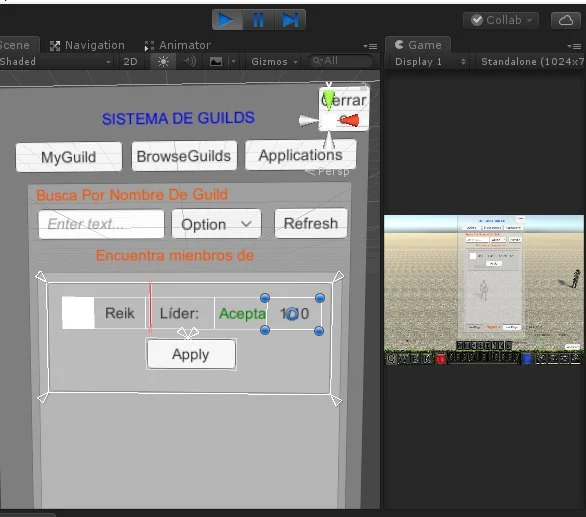586x517 pixels.
Task: Click the Game view preview
Action: tap(484, 290)
